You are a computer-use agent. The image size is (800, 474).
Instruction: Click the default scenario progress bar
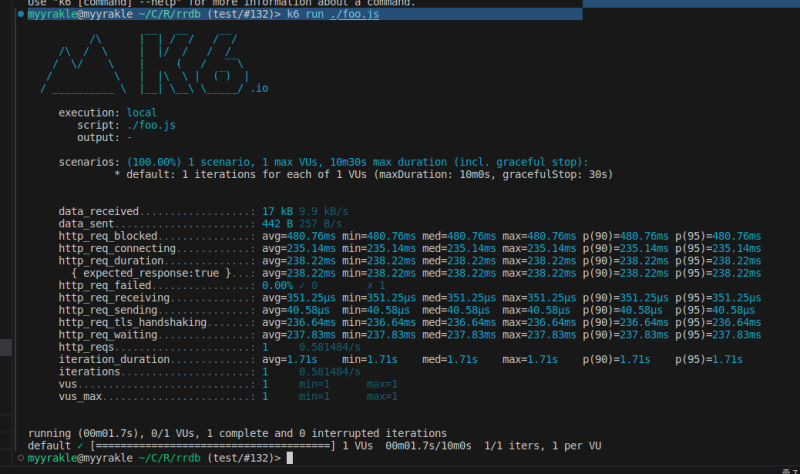coord(213,445)
